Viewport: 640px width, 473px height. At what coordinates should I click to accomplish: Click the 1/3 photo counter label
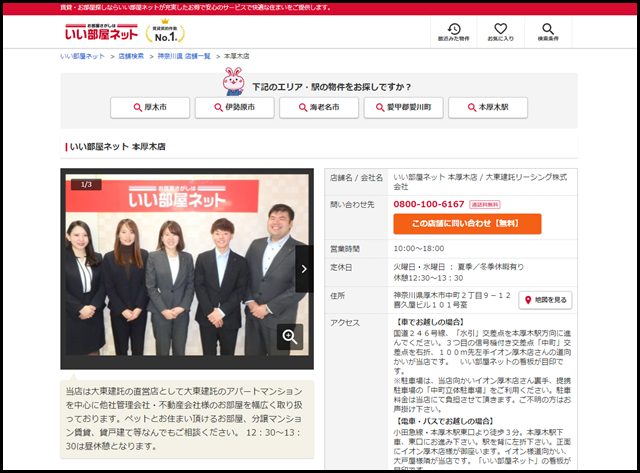86,184
